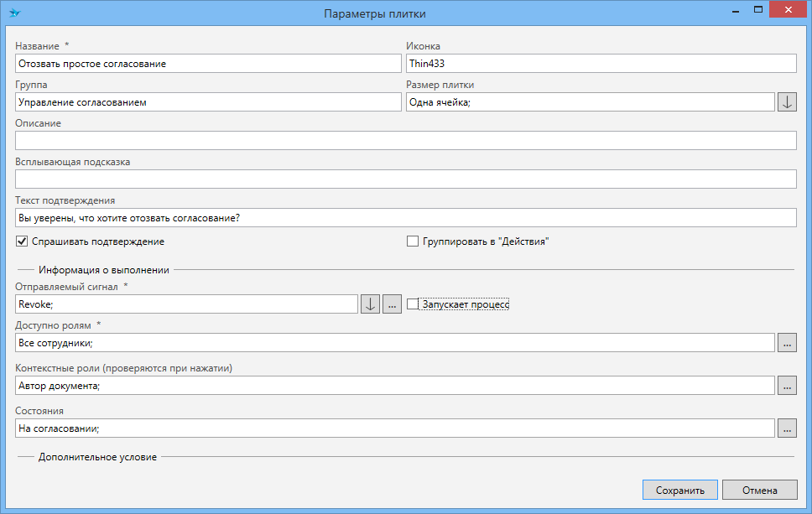This screenshot has height=514, width=812.
Task: Focus the Иконка field containing Thin433
Action: pyautogui.click(x=601, y=64)
